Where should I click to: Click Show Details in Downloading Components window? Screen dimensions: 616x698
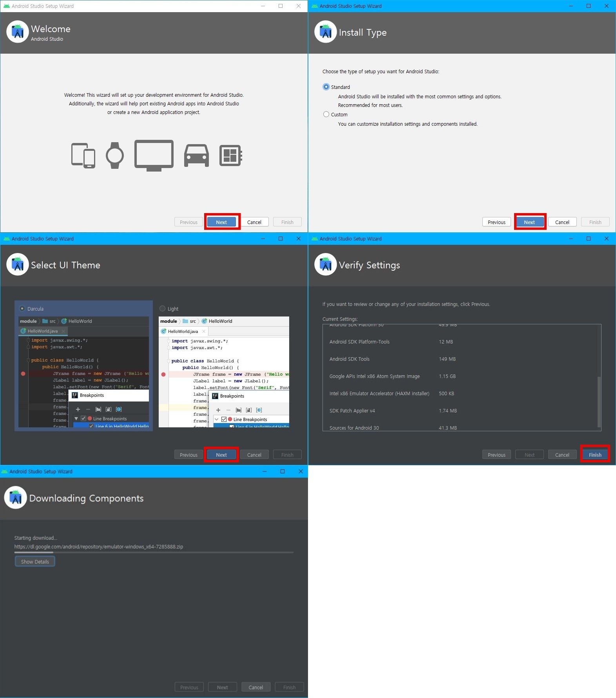click(x=35, y=562)
